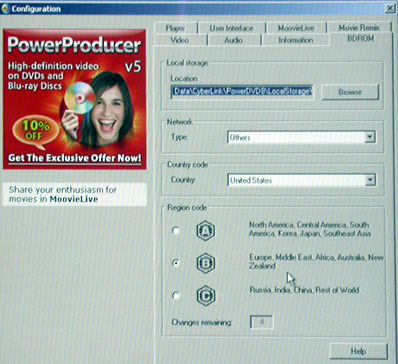Click the 'North America, Central America' region text

click(x=310, y=229)
